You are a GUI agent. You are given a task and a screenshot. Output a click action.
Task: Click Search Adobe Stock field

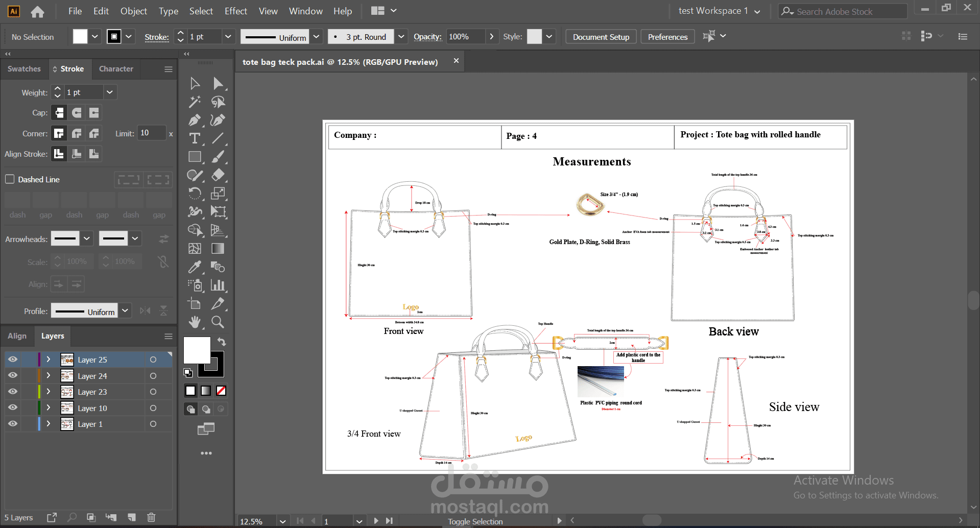(x=843, y=11)
